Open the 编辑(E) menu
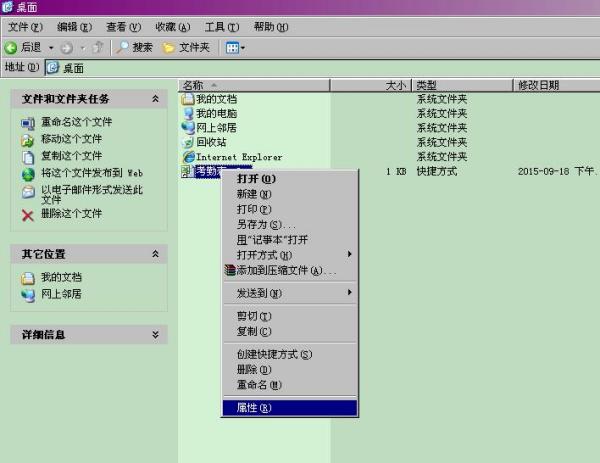Screen dimensions: 600x463 [74, 27]
